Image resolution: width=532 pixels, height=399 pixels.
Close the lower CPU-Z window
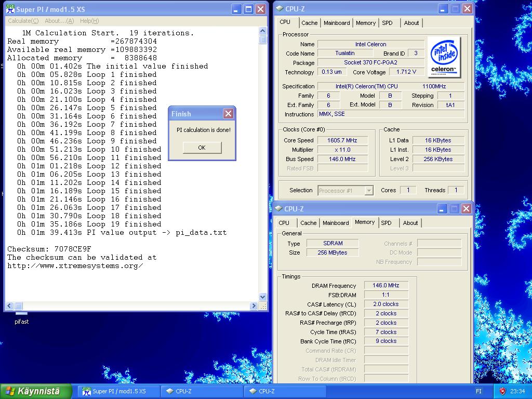[x=466, y=209]
